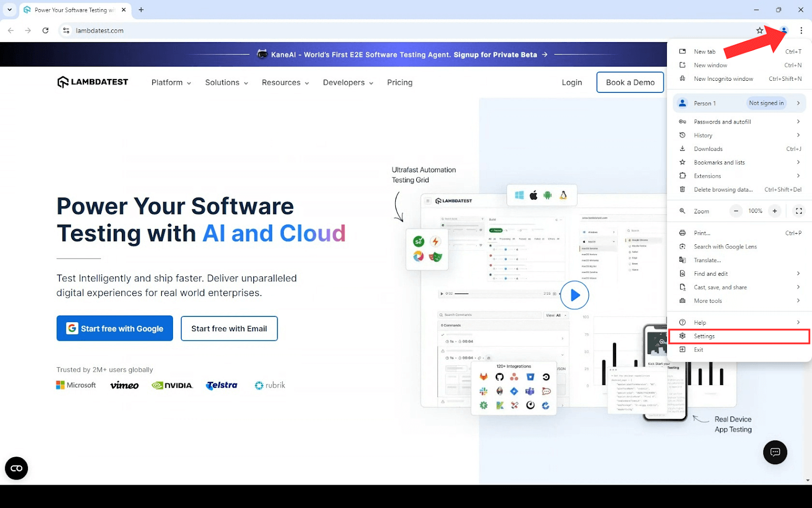
Task: Click Start free with Google button
Action: [x=115, y=328]
